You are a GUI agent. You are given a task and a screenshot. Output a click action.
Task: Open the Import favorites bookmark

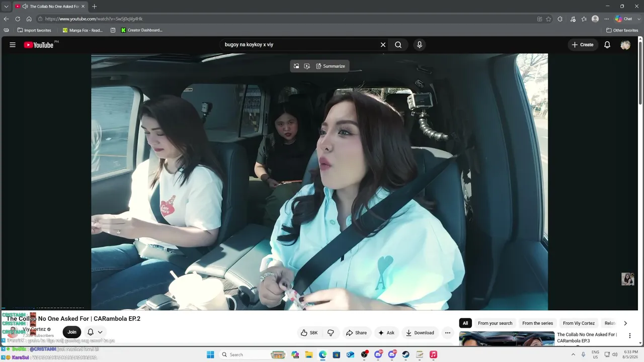tap(34, 30)
